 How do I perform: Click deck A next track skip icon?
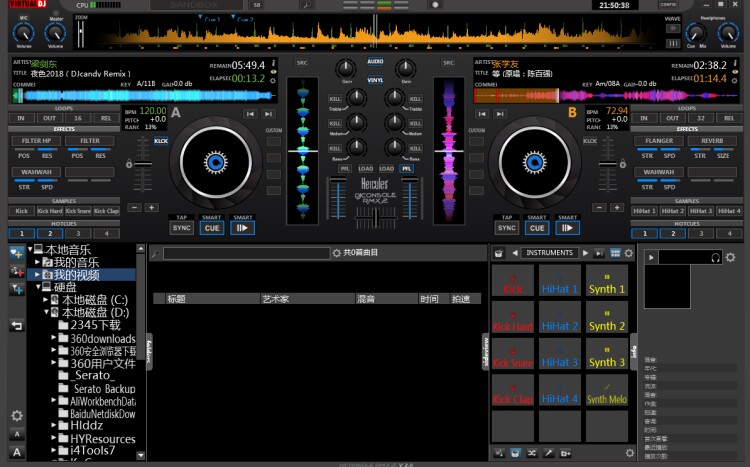tap(268, 114)
